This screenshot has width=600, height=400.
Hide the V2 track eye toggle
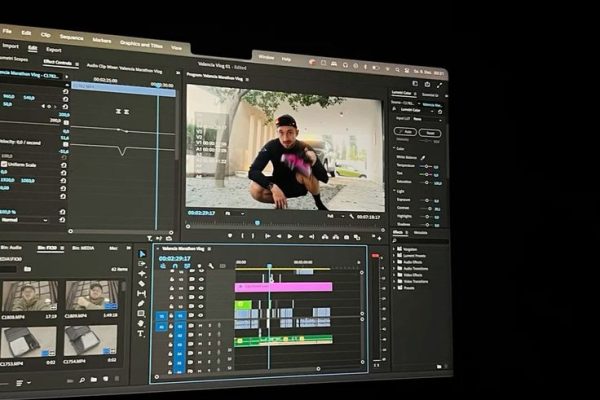tap(201, 307)
